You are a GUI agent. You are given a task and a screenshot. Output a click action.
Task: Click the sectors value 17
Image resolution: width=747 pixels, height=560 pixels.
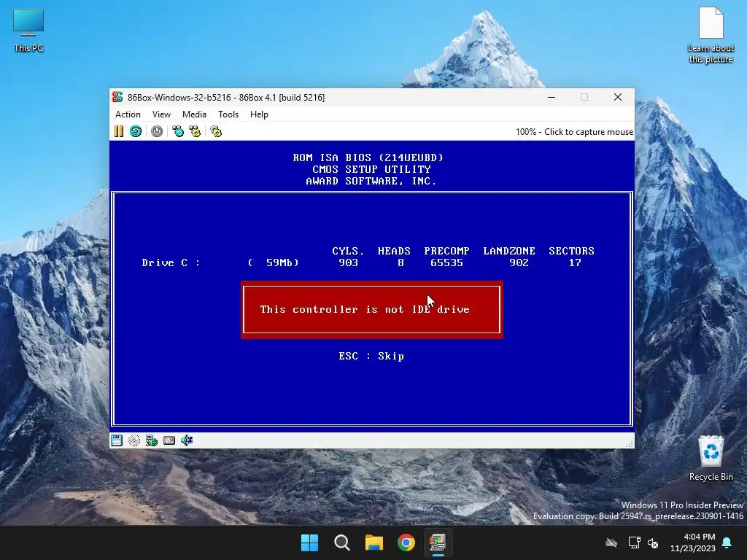[575, 262]
